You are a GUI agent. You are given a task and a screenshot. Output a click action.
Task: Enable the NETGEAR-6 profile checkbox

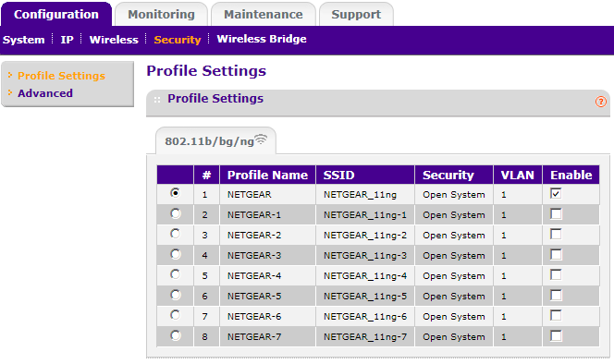click(556, 315)
